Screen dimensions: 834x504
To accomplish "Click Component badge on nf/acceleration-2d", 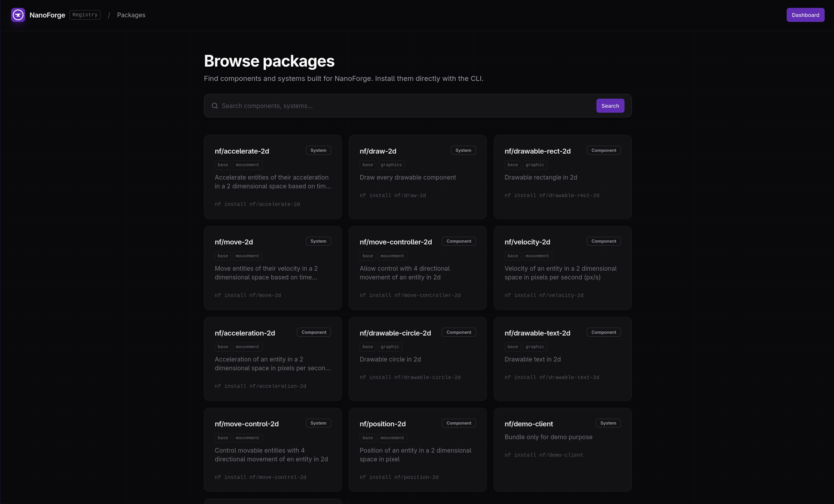I will click(314, 332).
